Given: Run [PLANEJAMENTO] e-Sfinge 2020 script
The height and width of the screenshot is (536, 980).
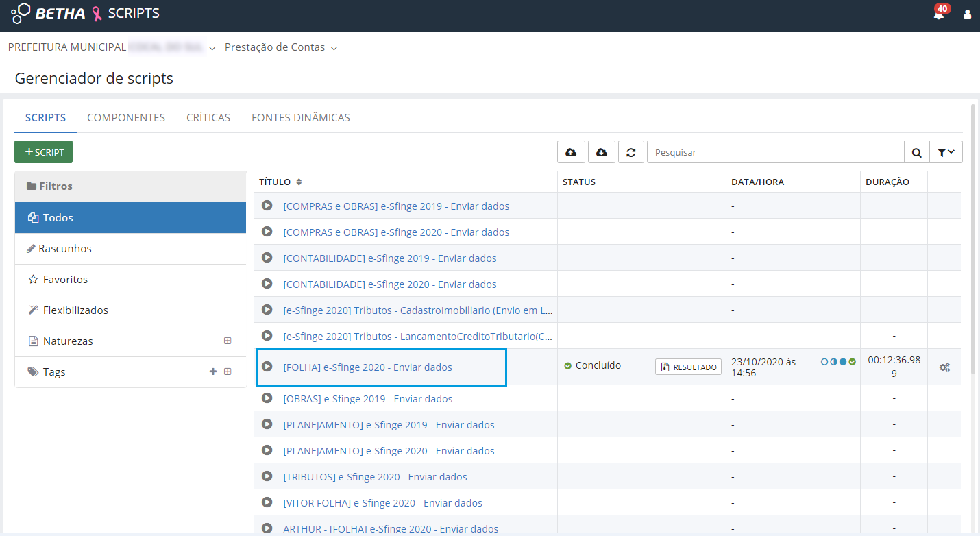Looking at the screenshot, I should (x=267, y=450).
